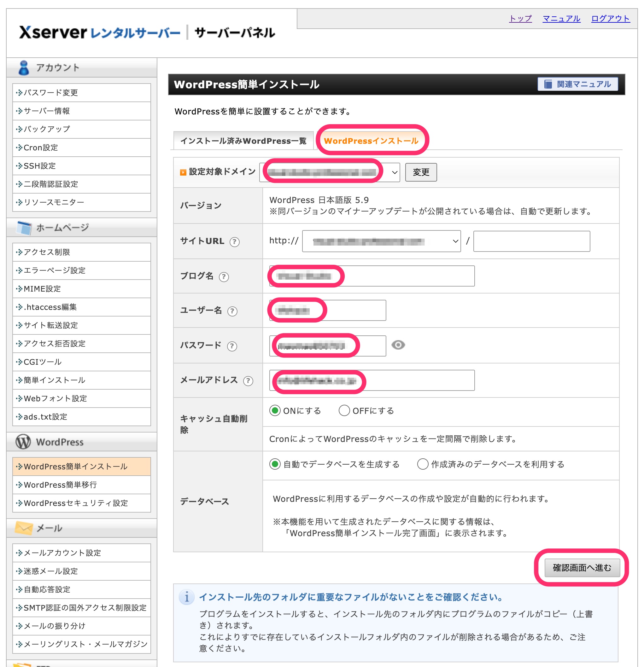Open WordPress簡単移行 in sidebar

click(82, 485)
